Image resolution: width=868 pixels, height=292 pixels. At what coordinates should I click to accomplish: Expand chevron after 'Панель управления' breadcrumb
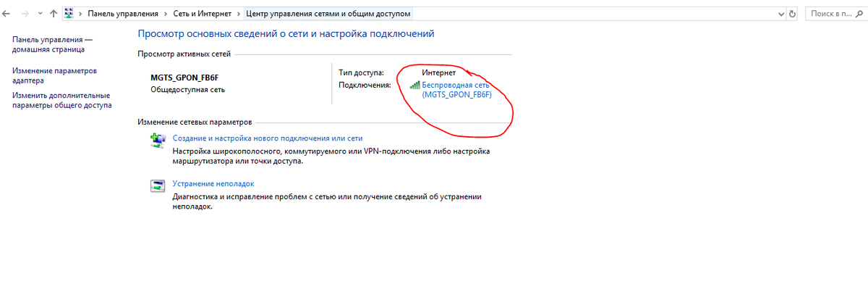click(x=166, y=14)
